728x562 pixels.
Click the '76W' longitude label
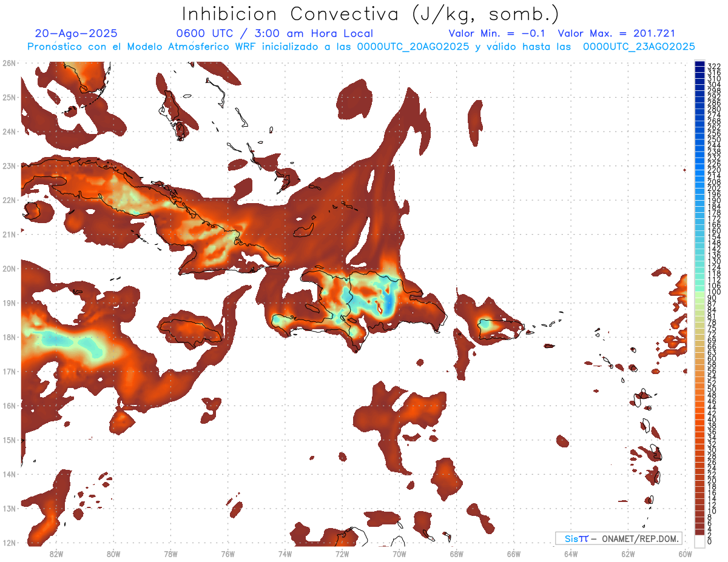[228, 554]
